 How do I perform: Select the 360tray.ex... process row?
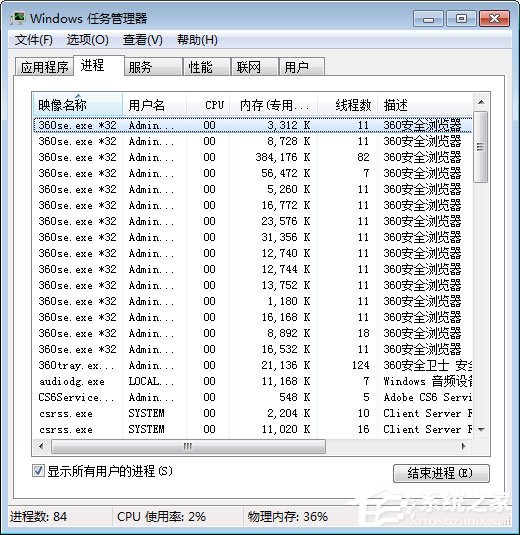tap(253, 365)
